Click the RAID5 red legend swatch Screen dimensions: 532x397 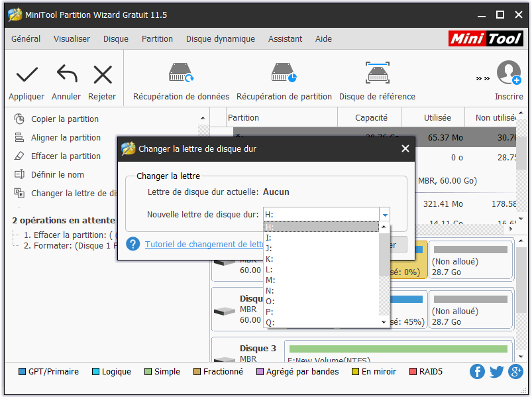413,372
